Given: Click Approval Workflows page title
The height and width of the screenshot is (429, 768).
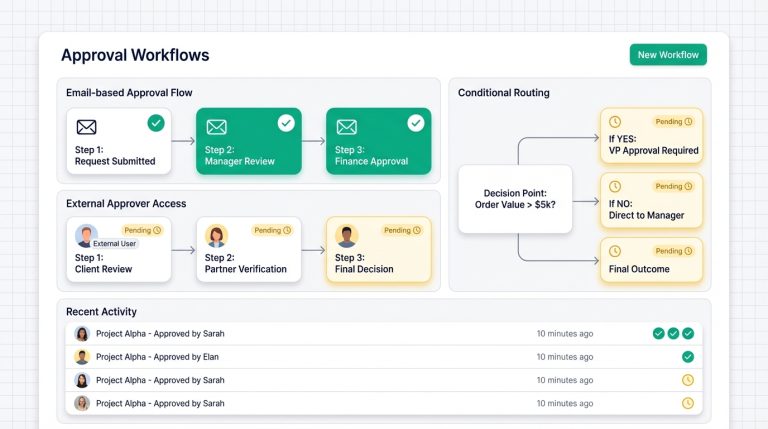Looking at the screenshot, I should (x=135, y=55).
